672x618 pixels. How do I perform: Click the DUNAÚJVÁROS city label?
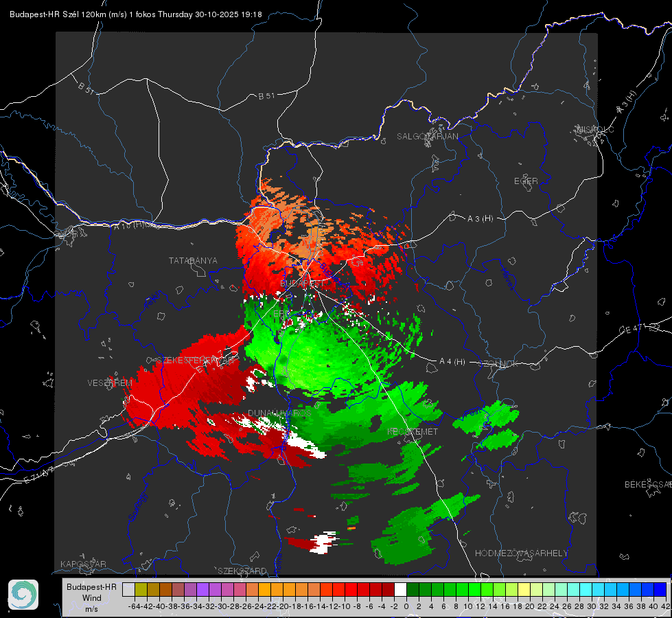(279, 413)
